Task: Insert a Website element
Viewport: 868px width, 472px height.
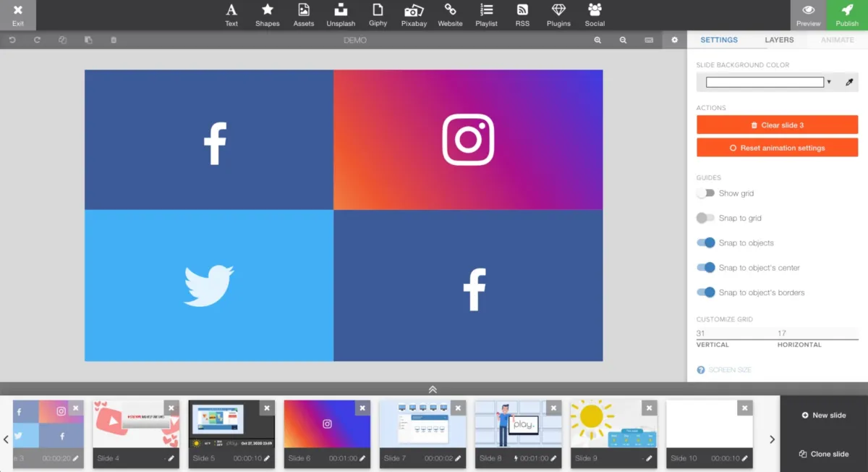Action: pyautogui.click(x=450, y=15)
